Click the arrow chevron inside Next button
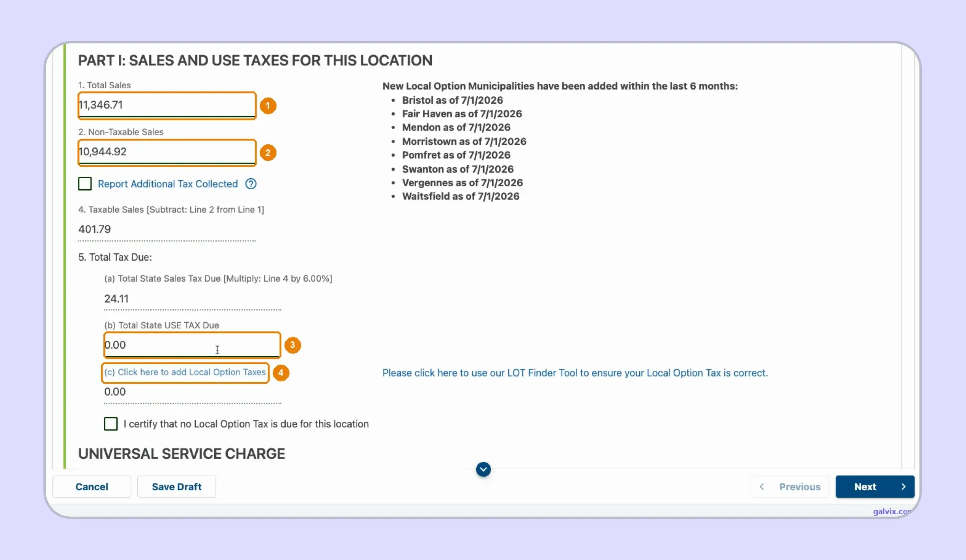The height and width of the screenshot is (560, 966). tap(903, 487)
